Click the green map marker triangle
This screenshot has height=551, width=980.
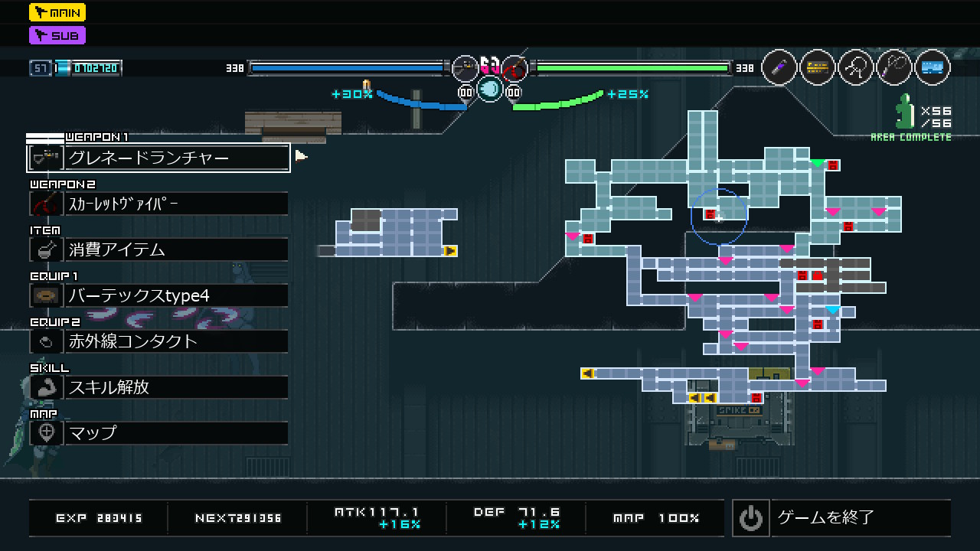818,163
